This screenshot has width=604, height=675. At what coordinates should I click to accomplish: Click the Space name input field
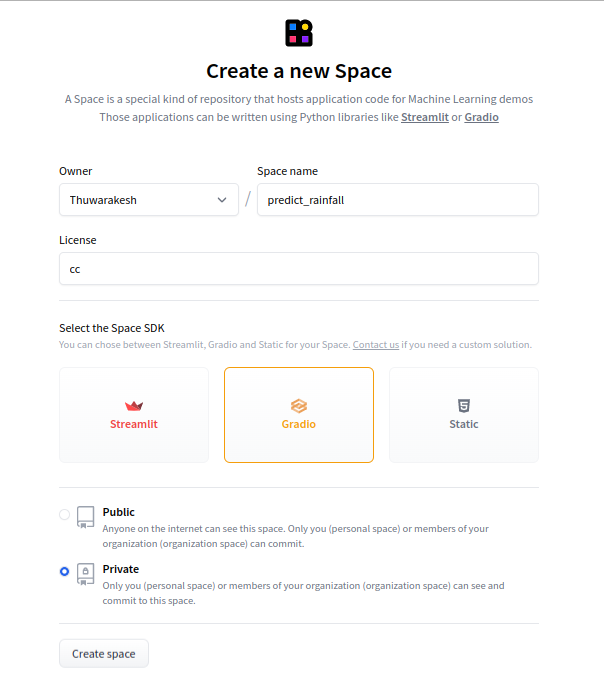point(397,200)
